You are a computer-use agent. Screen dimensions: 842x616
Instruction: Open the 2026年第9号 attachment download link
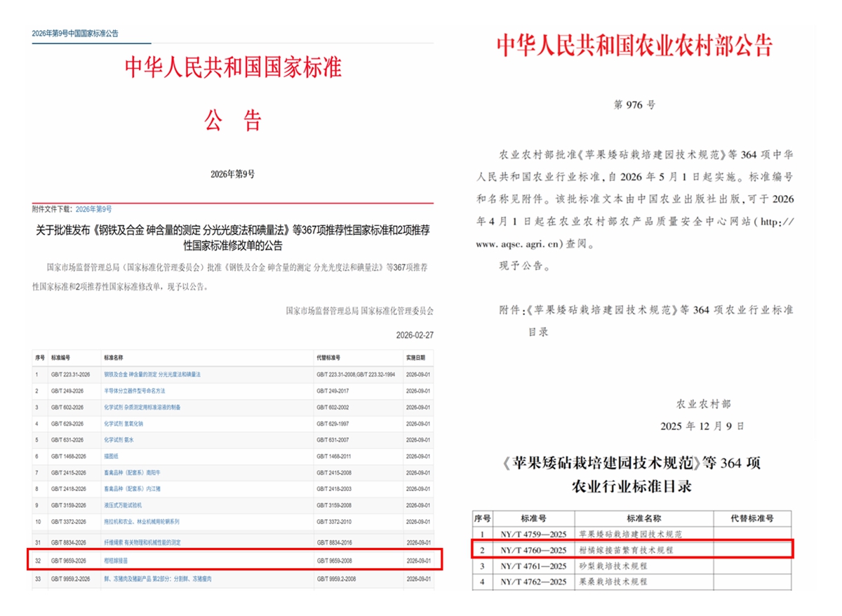click(x=93, y=209)
